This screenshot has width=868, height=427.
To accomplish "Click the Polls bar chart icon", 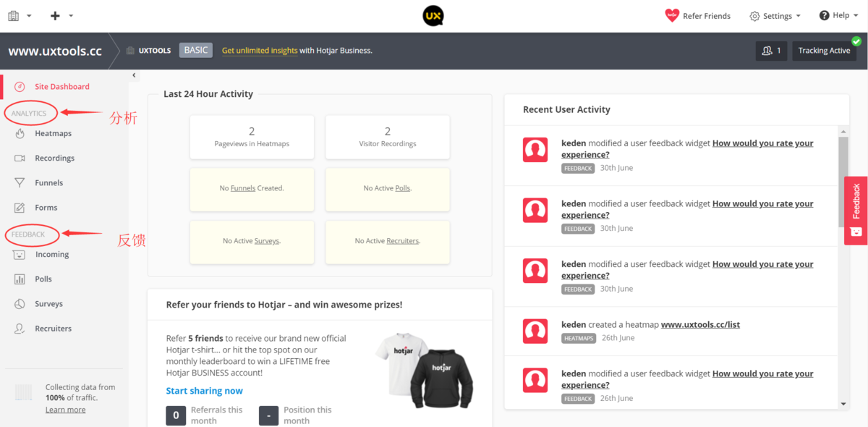I will tap(20, 279).
